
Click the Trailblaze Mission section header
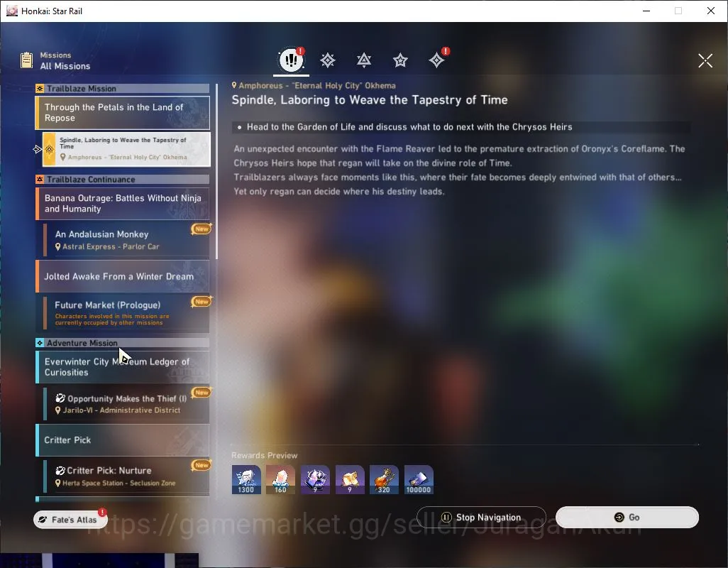123,88
